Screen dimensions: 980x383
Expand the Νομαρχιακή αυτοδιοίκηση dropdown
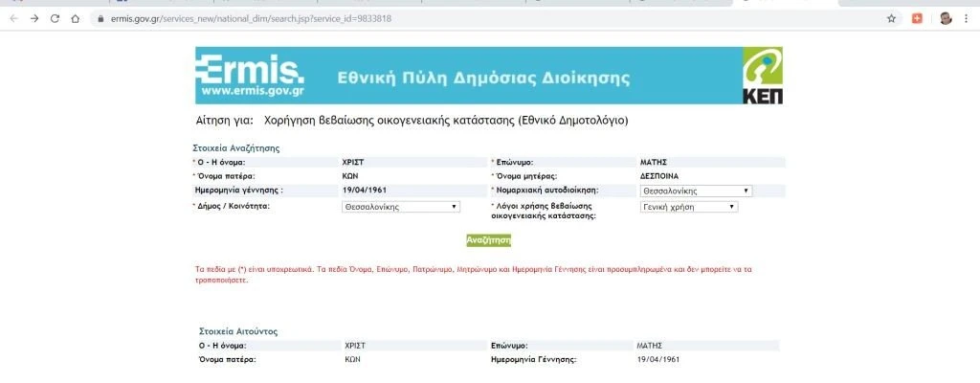[x=696, y=191]
